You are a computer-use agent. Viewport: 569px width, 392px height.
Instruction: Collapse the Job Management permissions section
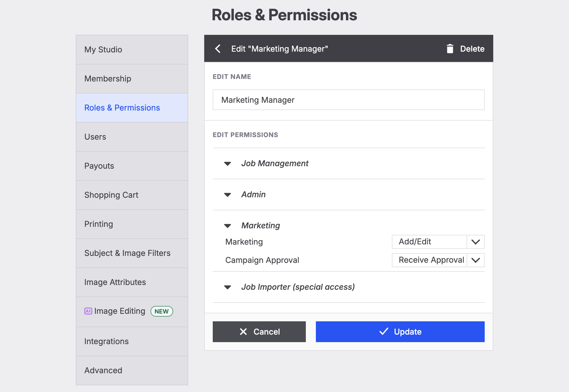pyautogui.click(x=228, y=164)
